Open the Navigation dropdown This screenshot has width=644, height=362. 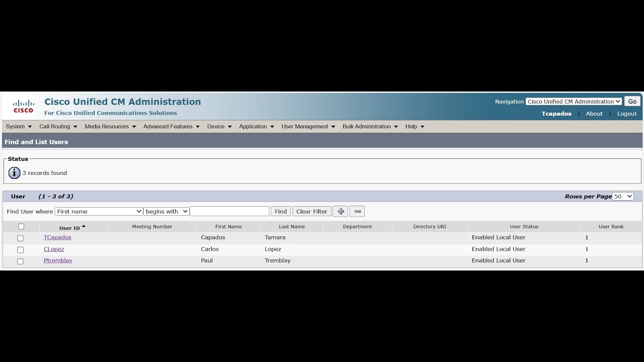pyautogui.click(x=574, y=102)
